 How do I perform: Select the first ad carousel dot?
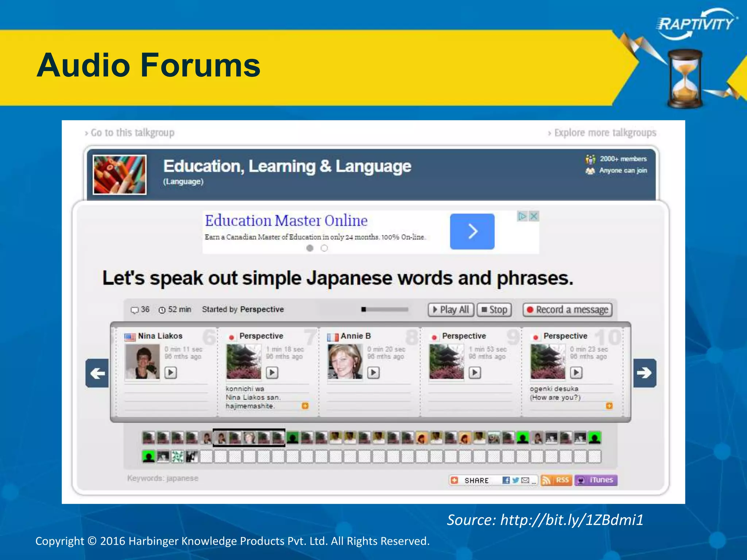tap(310, 248)
